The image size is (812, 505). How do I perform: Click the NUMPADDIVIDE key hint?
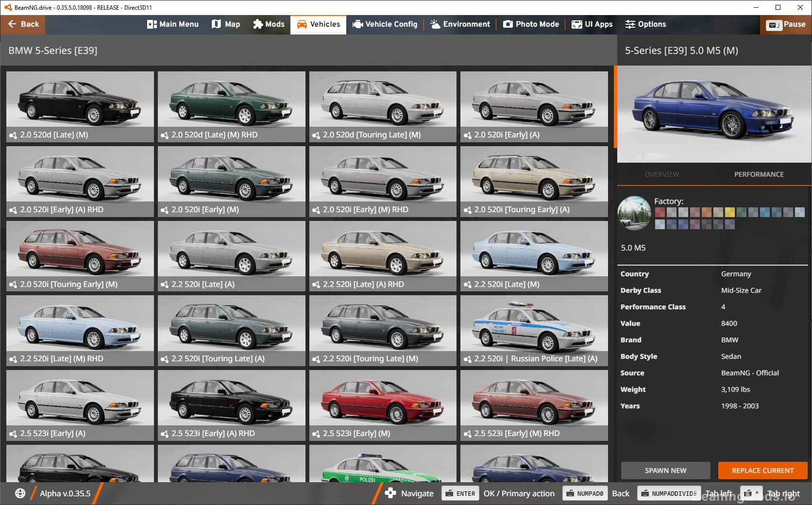(x=669, y=493)
